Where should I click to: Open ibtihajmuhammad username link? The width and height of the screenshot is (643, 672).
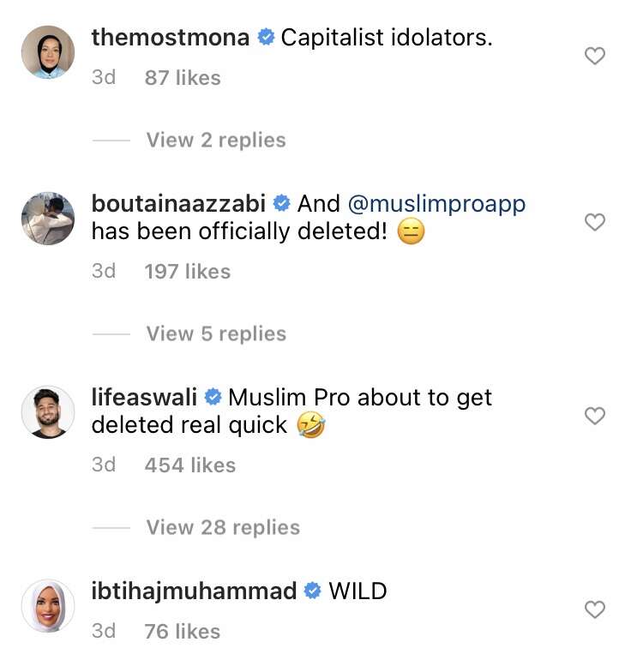coord(194,591)
